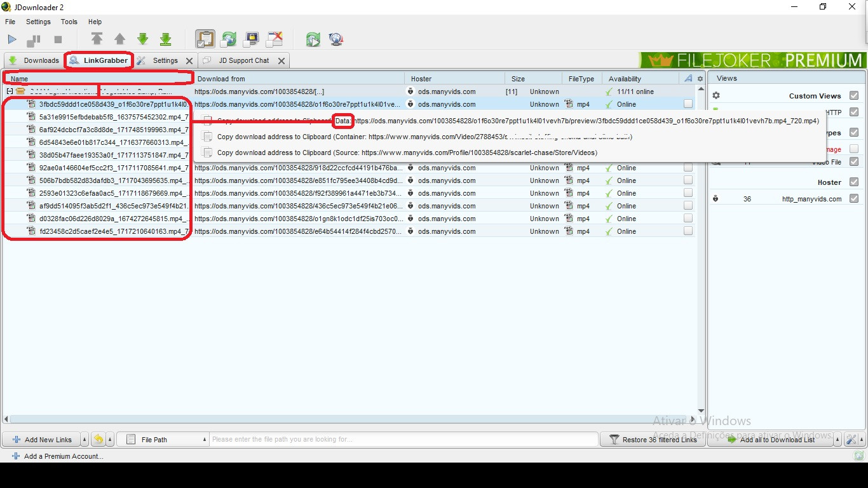Click the Availability column pin icon
Screen dimensions: 868x488
688,79
